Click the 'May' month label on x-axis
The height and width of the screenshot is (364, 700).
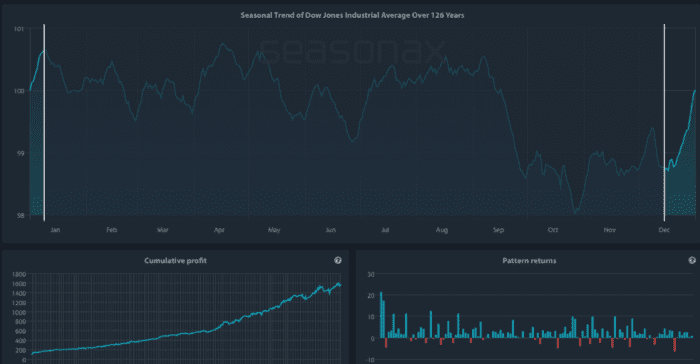tap(274, 230)
